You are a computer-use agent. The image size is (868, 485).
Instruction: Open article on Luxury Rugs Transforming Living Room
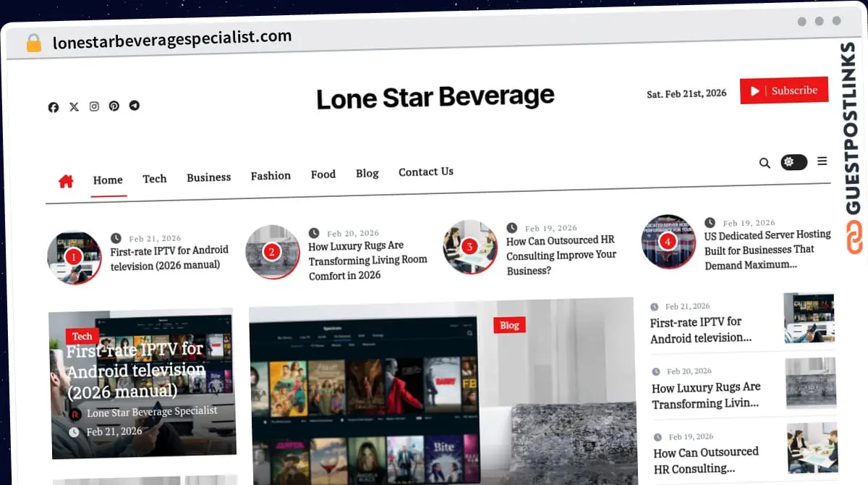[368, 260]
